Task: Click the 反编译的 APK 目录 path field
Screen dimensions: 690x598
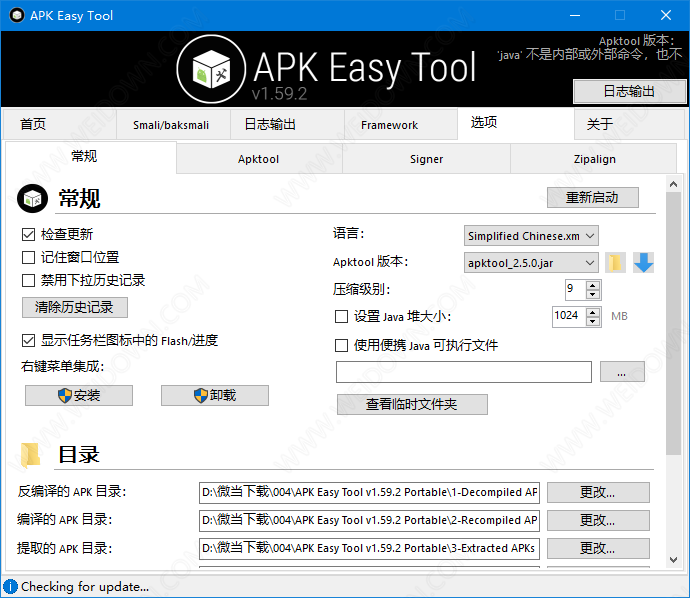Action: click(x=369, y=492)
